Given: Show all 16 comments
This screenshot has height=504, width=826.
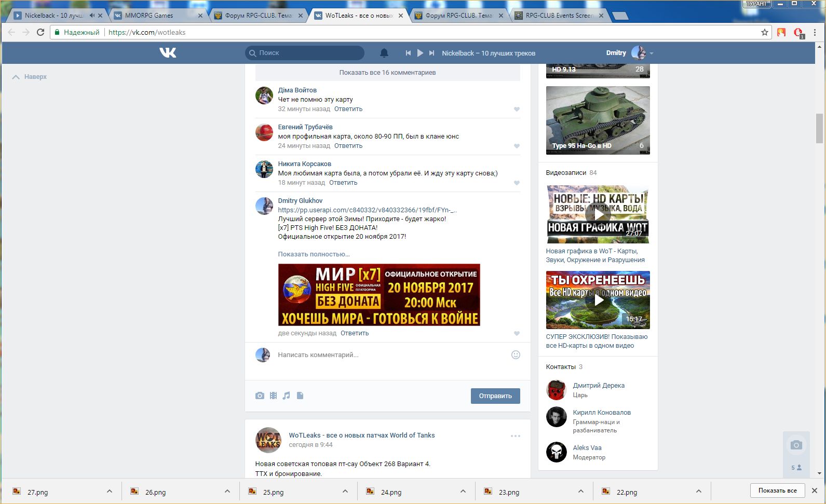Looking at the screenshot, I should (387, 73).
